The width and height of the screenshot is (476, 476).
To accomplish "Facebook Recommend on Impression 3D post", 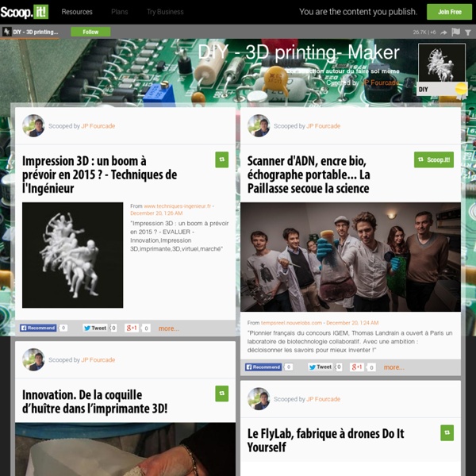I will coord(38,328).
